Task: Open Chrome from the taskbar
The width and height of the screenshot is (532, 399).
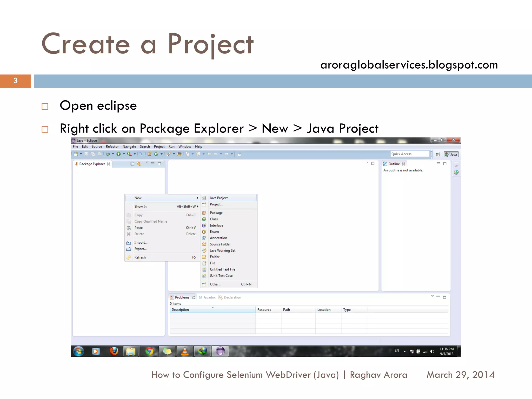Action: pyautogui.click(x=149, y=351)
